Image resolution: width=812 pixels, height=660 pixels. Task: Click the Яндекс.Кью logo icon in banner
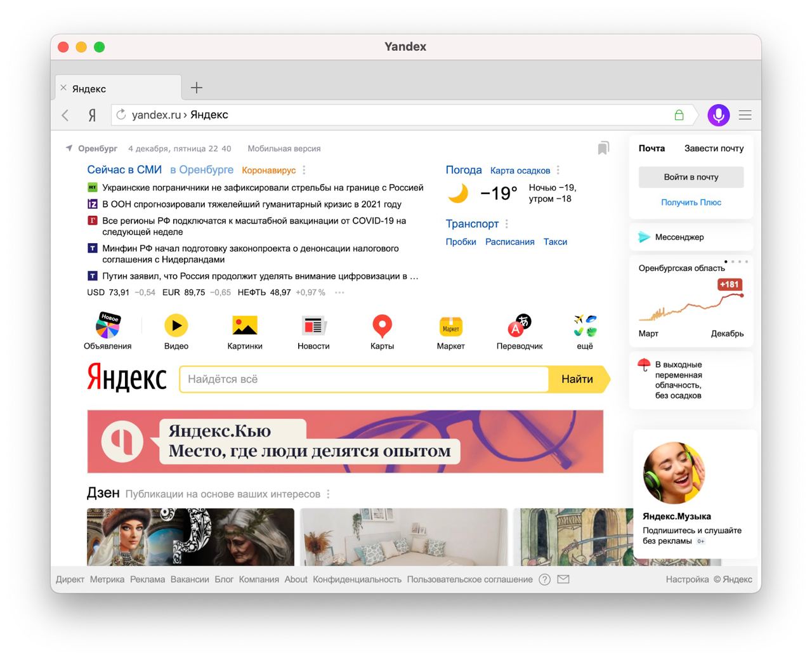(x=122, y=440)
